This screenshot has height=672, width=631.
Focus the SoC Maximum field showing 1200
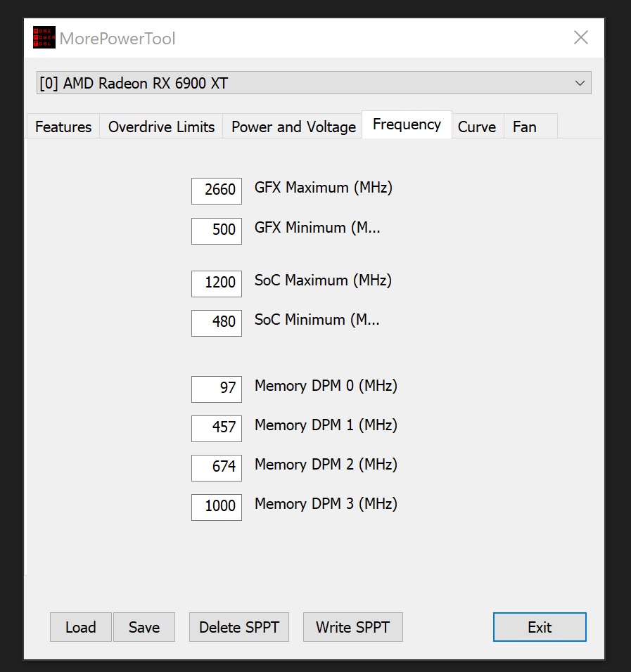[x=217, y=284]
